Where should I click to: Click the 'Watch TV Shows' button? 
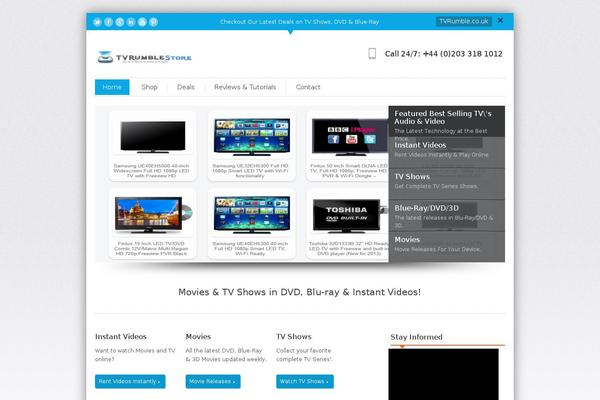click(x=305, y=381)
